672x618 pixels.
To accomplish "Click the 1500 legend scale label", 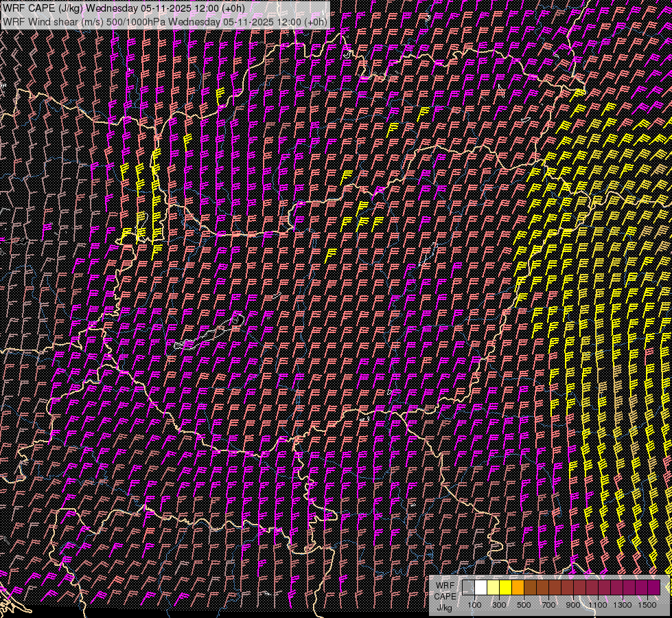I will [x=647, y=605].
